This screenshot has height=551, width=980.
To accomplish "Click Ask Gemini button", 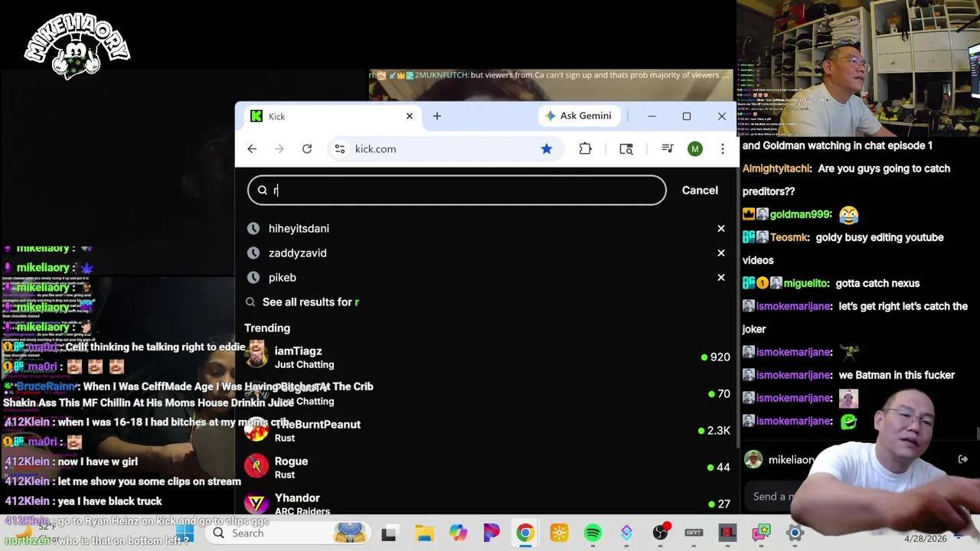I will [579, 116].
